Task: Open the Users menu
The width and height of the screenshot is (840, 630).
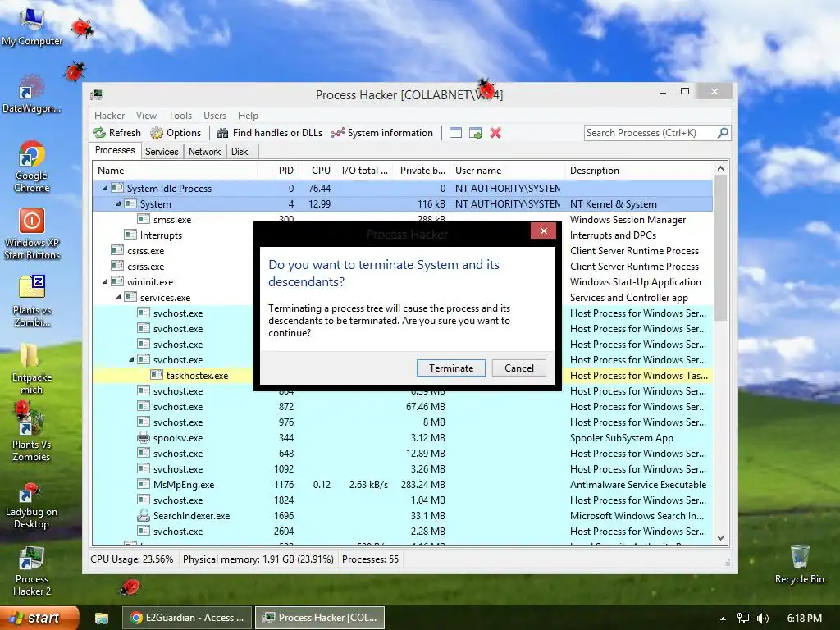Action: pos(215,115)
